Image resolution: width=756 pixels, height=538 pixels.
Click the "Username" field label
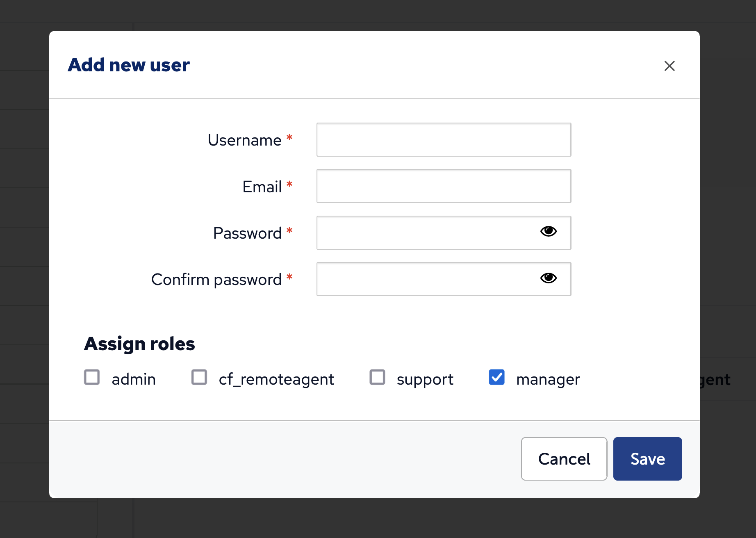(244, 140)
